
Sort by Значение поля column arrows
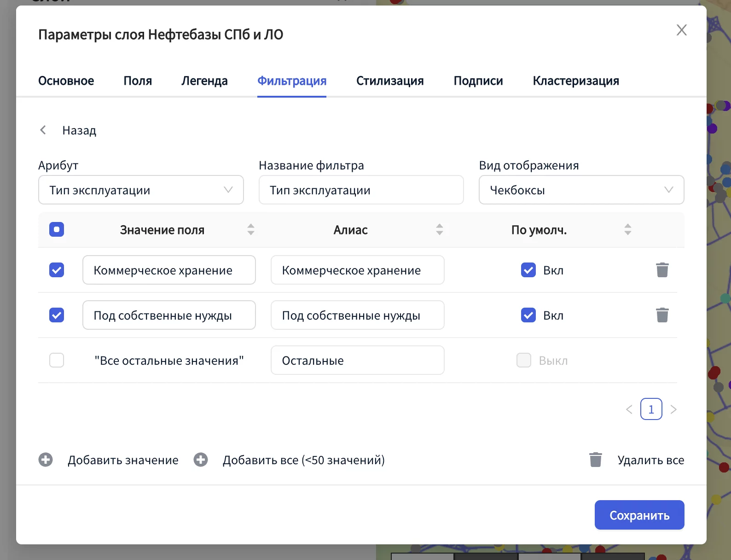251,229
